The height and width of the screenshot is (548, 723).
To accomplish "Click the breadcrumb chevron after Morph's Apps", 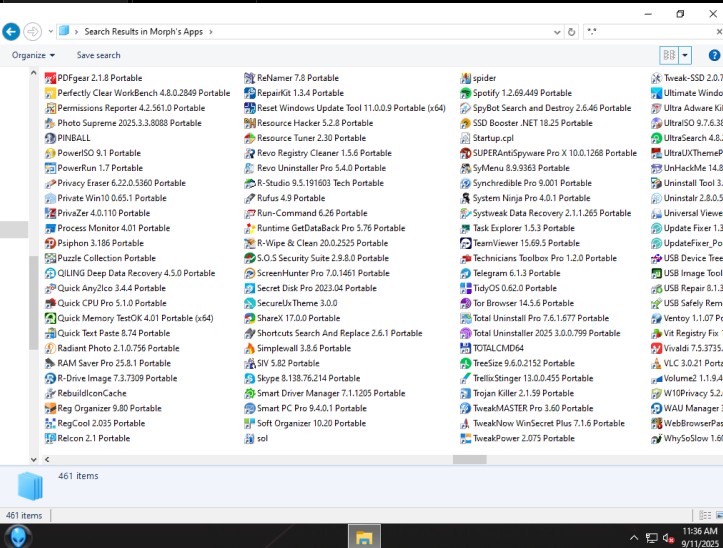I will 211,32.
